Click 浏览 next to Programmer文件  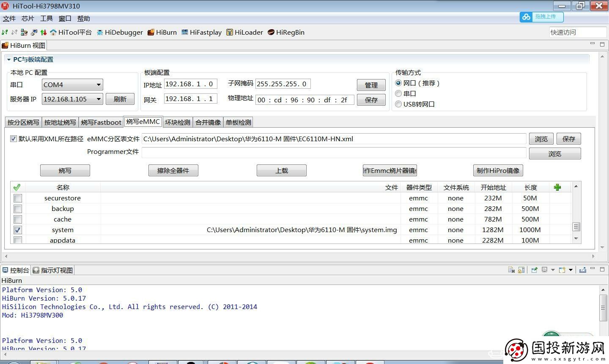pos(555,153)
